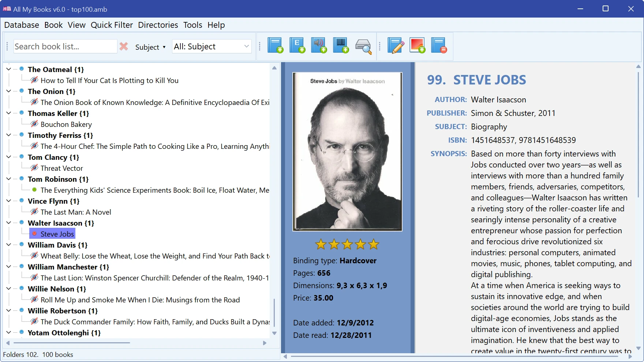Image resolution: width=644 pixels, height=362 pixels.
Task: Click the blue dot beside Tom Robinson
Action: [x=22, y=178]
